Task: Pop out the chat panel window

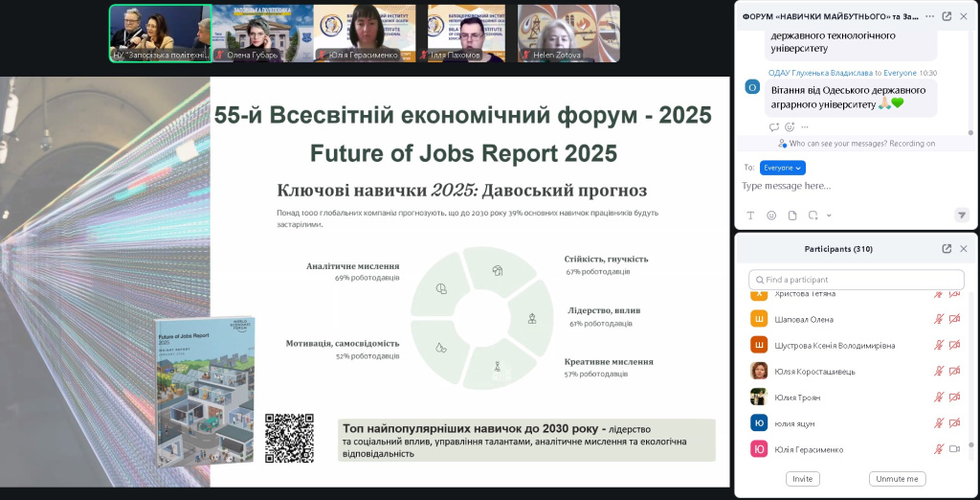Action: point(947,16)
